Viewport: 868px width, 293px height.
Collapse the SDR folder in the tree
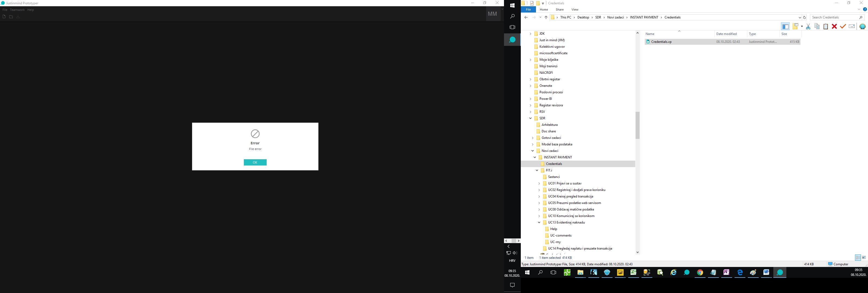[x=530, y=118]
